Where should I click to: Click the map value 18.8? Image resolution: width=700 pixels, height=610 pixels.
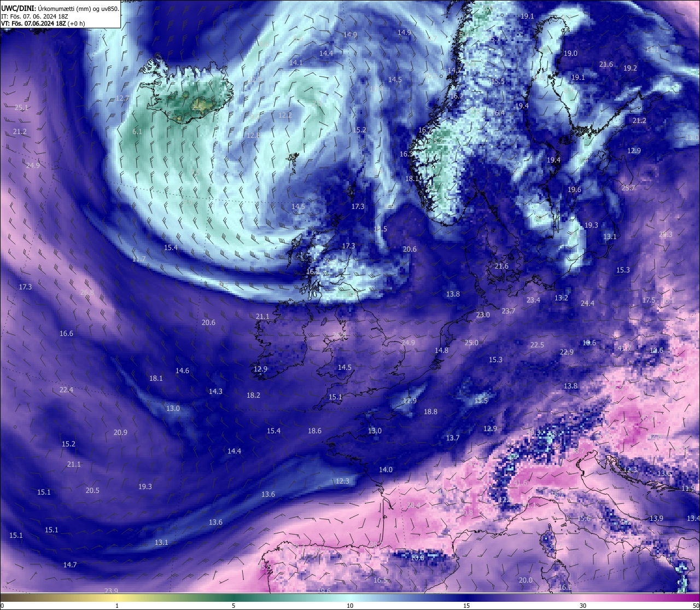pos(430,412)
